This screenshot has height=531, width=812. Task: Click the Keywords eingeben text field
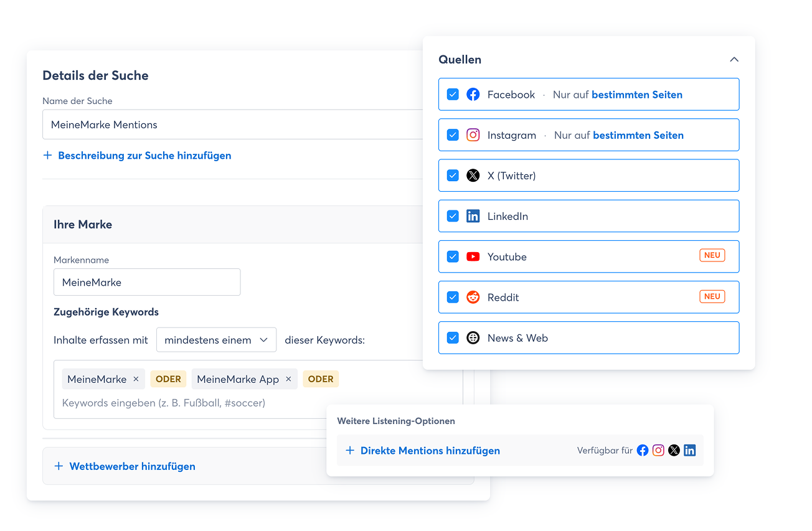pyautogui.click(x=164, y=403)
